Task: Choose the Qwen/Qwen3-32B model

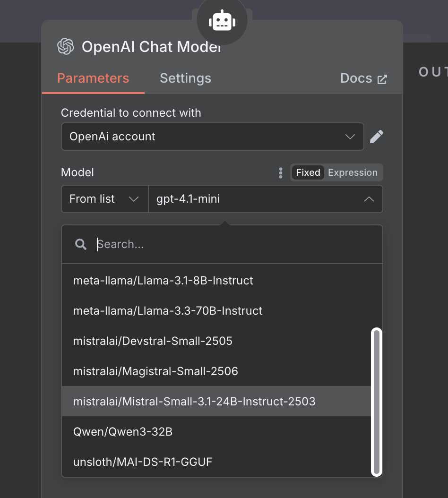Action: coord(123,431)
